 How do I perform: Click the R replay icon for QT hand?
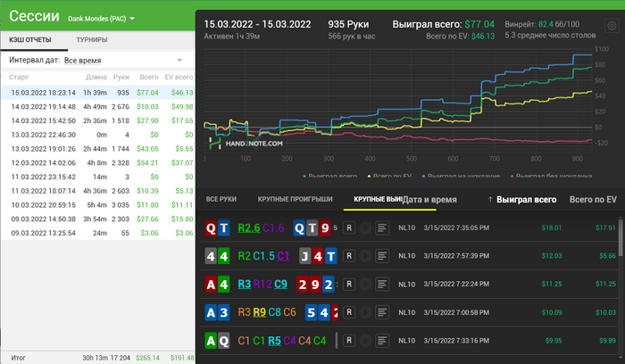[349, 227]
